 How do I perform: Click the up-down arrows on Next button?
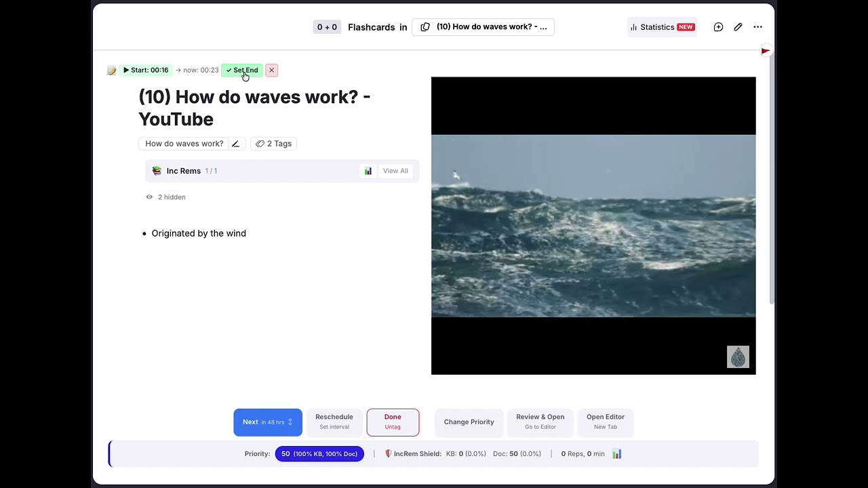(x=290, y=422)
